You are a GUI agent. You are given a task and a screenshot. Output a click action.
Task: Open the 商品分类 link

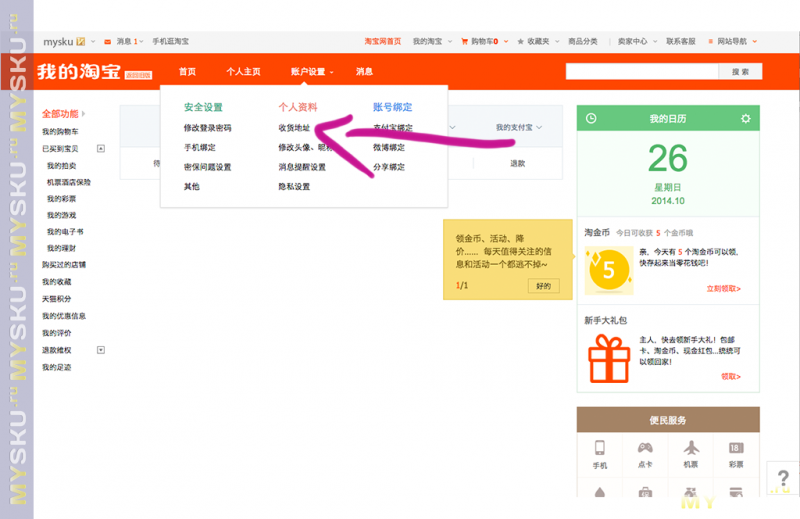[583, 41]
